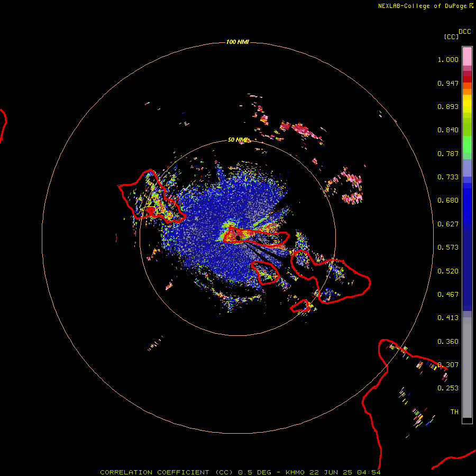Click the DCC legend header
The width and height of the screenshot is (476, 476).
tap(465, 32)
